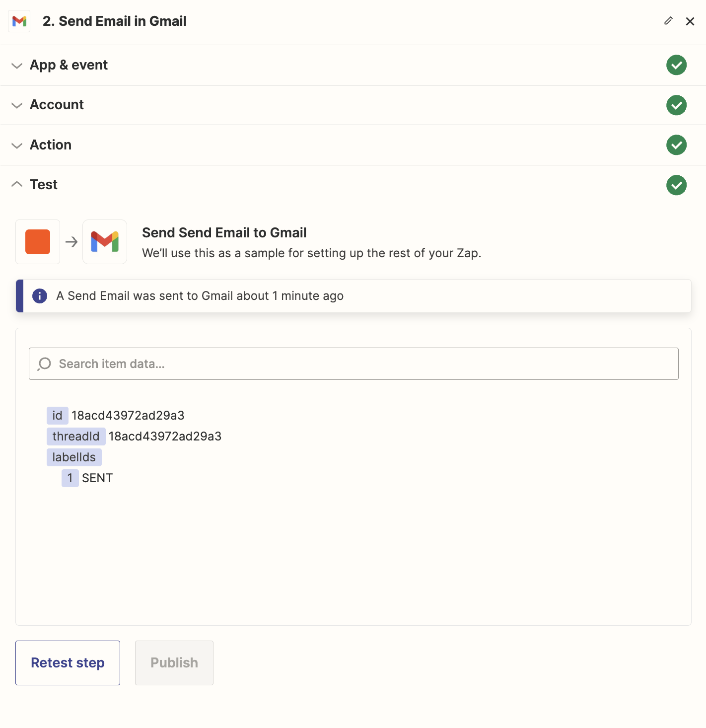Click the sample description text about your Zap
This screenshot has height=728, width=706.
(312, 253)
